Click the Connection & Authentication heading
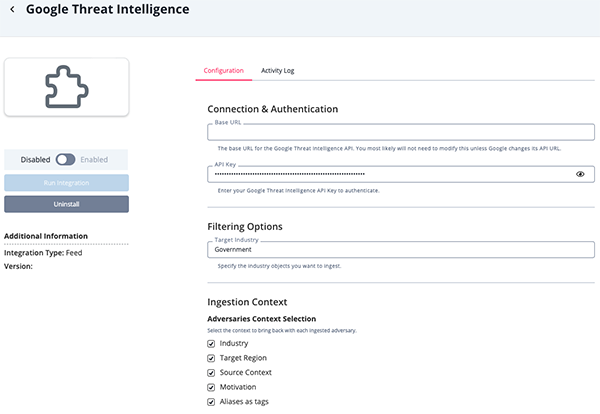This screenshot has width=600, height=414. 273,109
